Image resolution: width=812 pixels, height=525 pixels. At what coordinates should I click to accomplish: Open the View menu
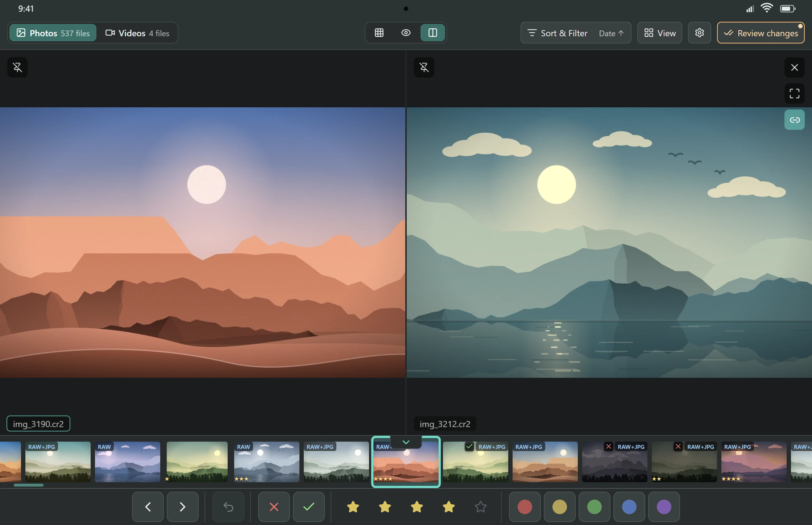(x=660, y=33)
